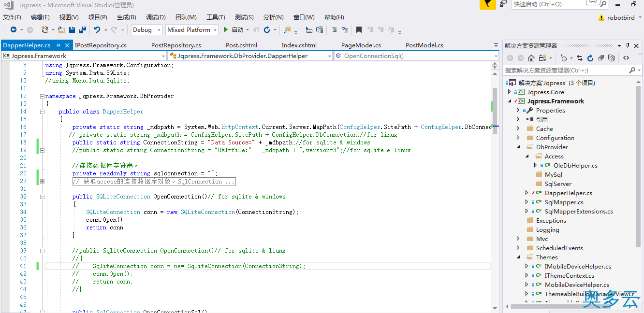Click Refresh icon in Solution Explorer toolbar
Screen dimensions: 644x313
[590, 58]
